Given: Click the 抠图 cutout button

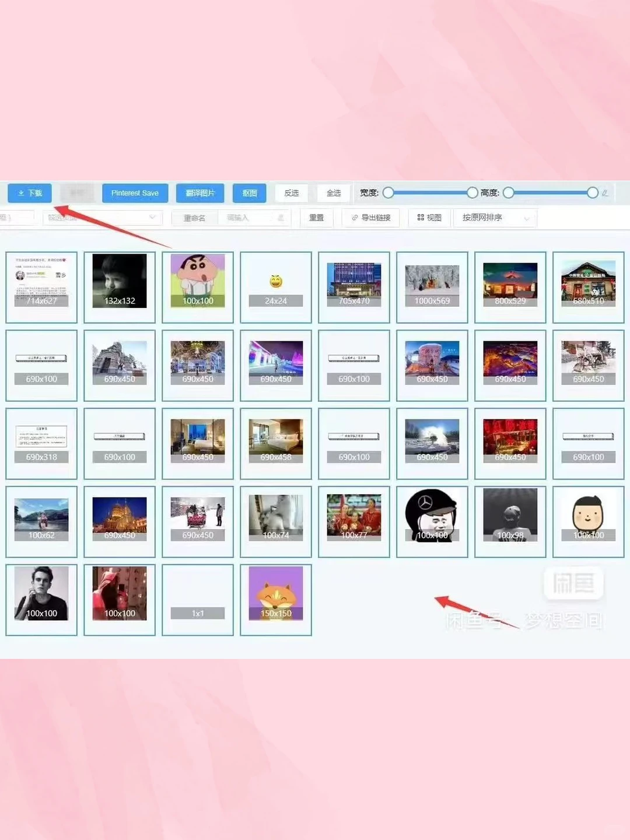Looking at the screenshot, I should (250, 193).
